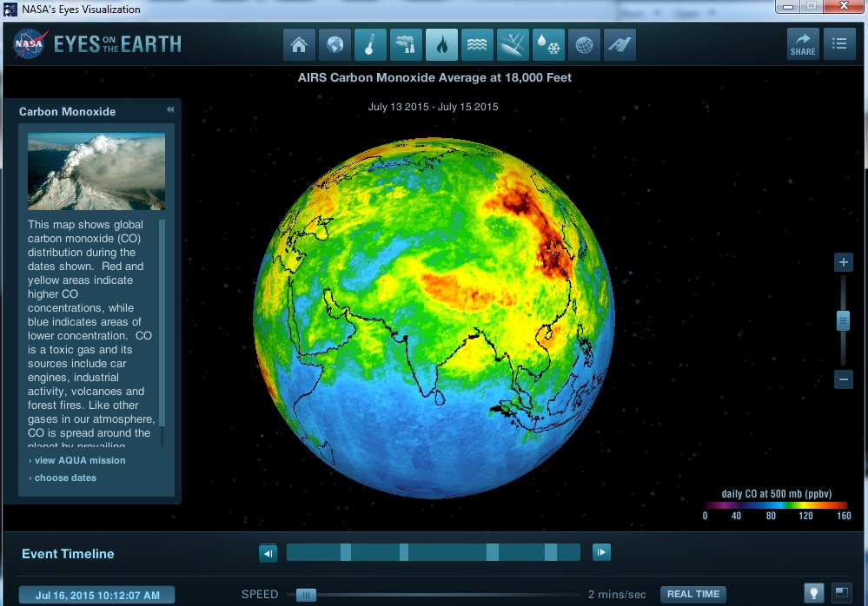The width and height of the screenshot is (868, 606).
Task: Select the thermometer air temperature icon
Action: tap(370, 44)
